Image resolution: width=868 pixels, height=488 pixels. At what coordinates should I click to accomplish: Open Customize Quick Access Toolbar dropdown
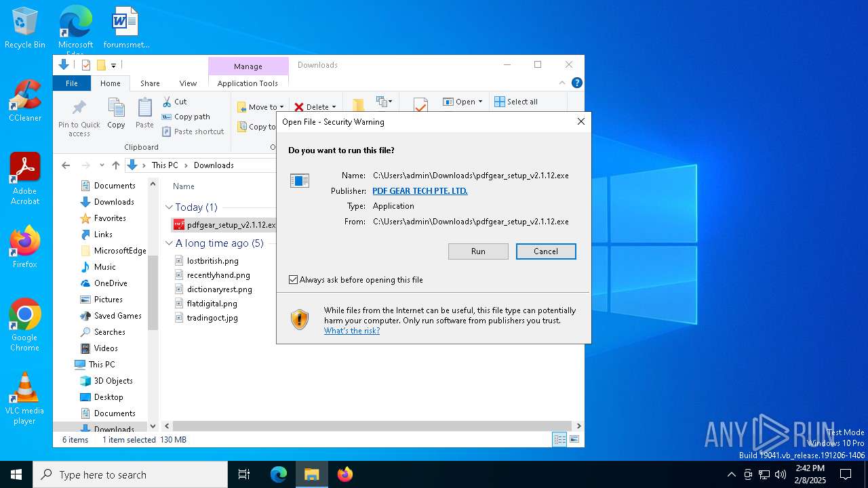pyautogui.click(x=113, y=66)
